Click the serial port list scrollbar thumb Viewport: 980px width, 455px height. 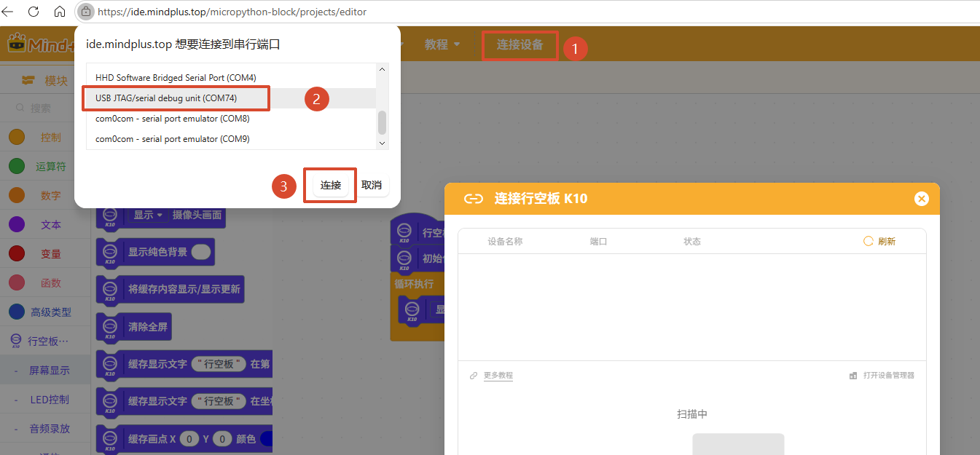coord(381,122)
